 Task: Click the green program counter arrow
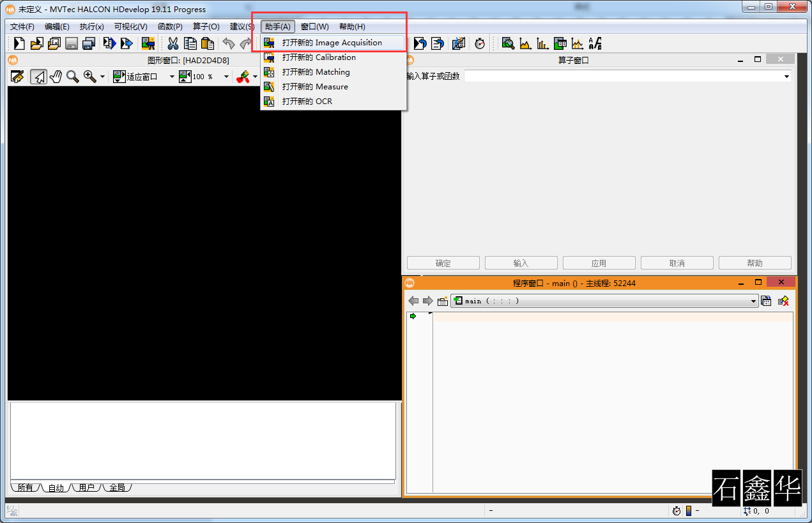point(413,316)
